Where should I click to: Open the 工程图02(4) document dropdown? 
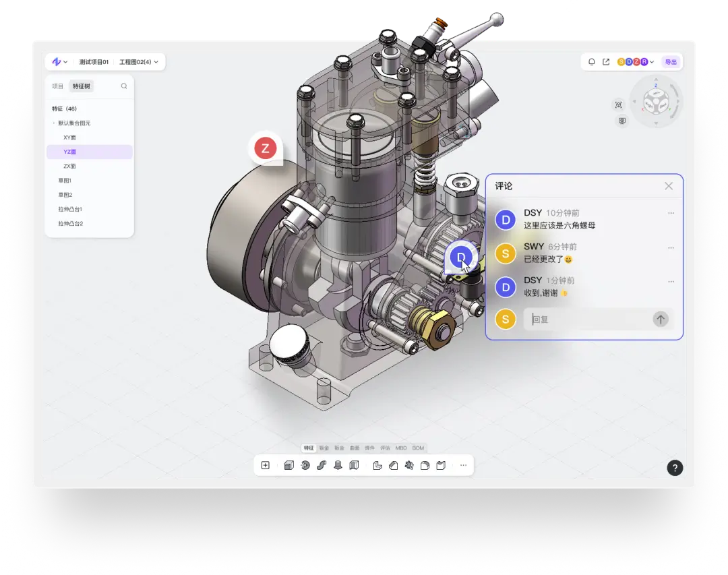click(138, 62)
